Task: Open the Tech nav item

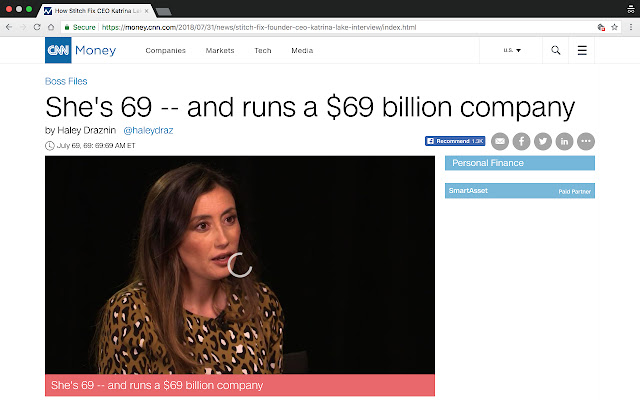Action: [263, 51]
